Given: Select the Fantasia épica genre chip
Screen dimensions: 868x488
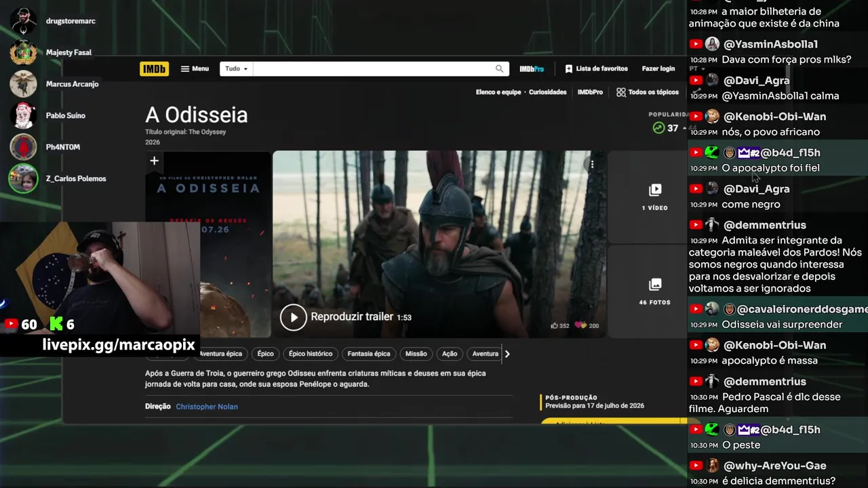Looking at the screenshot, I should click(x=369, y=354).
